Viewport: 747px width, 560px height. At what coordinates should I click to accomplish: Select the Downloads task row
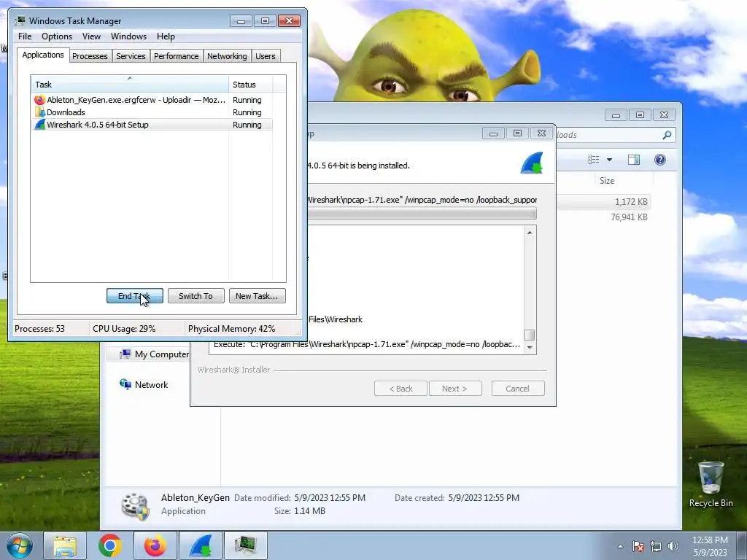point(152,112)
